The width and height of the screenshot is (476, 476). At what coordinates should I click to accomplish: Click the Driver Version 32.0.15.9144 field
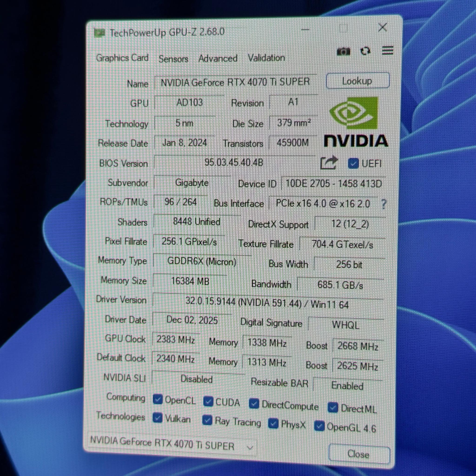coord(268,303)
